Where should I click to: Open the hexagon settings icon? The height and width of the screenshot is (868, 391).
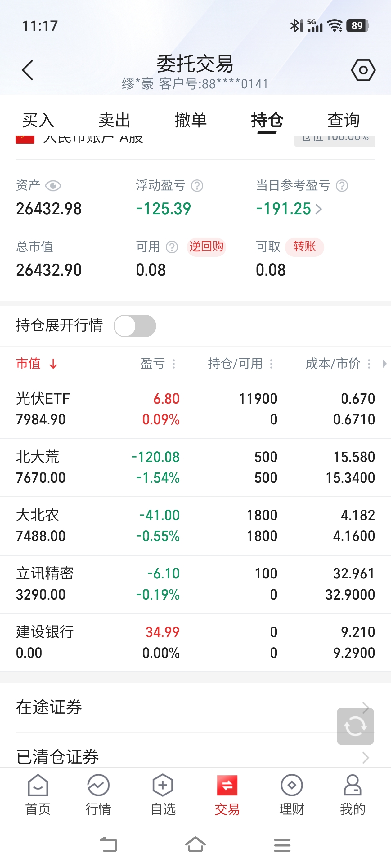[363, 70]
